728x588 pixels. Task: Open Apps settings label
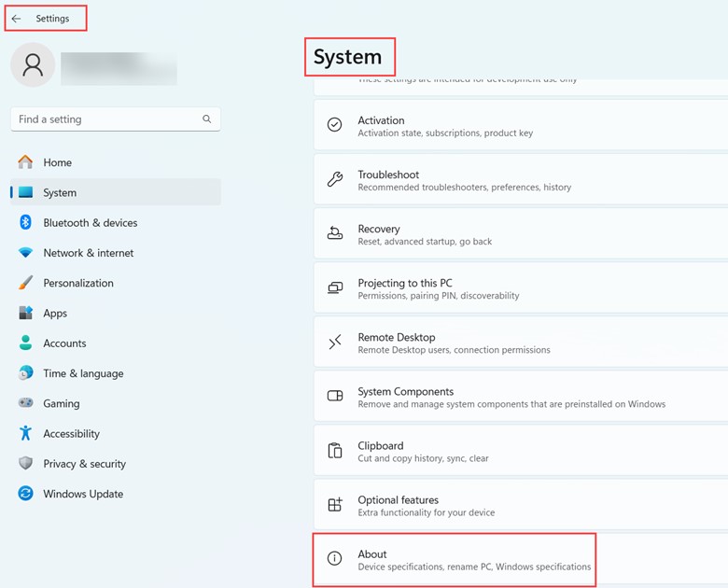coord(55,314)
